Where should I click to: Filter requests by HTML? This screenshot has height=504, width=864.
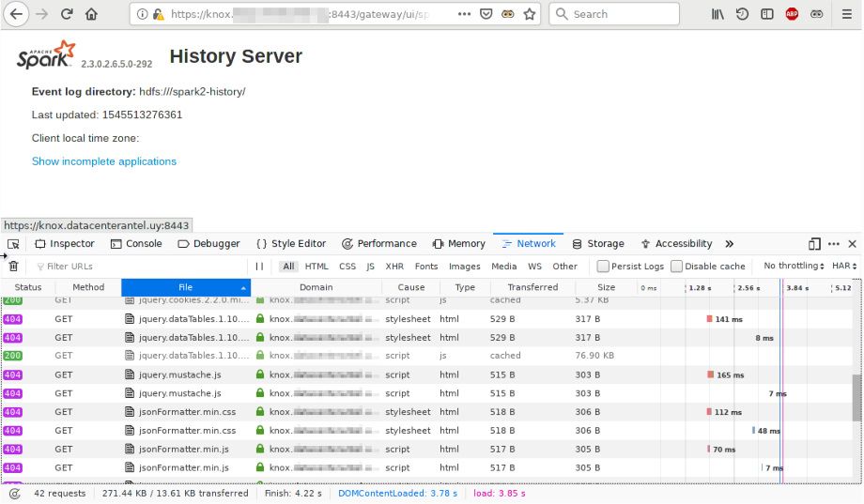pyautogui.click(x=316, y=266)
